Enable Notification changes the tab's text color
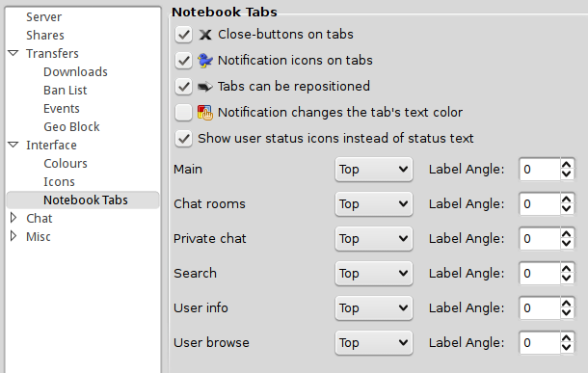 tap(183, 113)
